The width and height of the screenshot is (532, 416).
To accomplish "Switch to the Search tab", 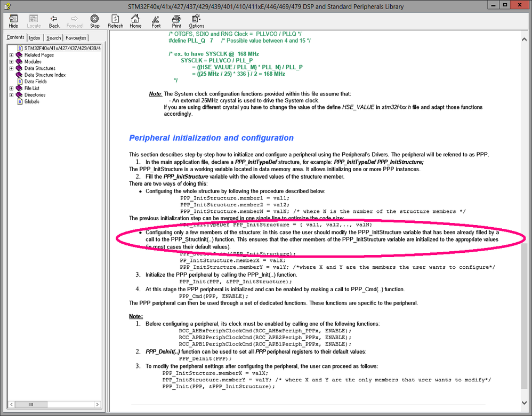I will (x=54, y=38).
